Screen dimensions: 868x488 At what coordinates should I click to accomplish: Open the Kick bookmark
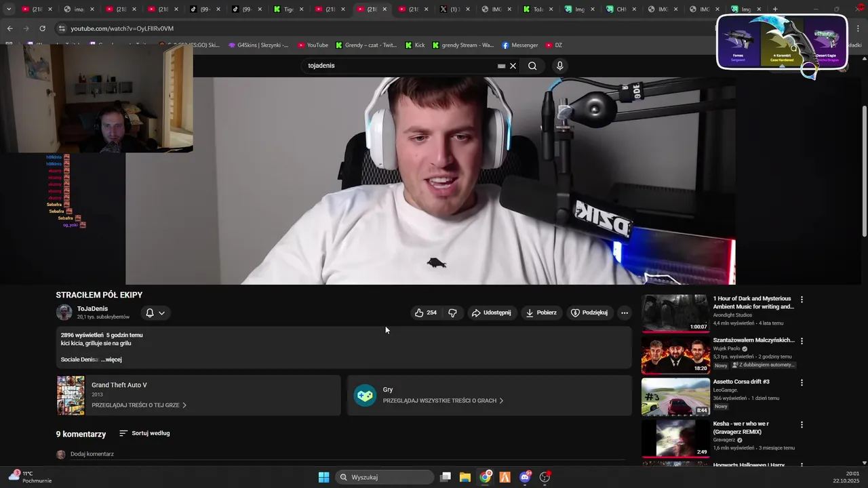click(415, 45)
